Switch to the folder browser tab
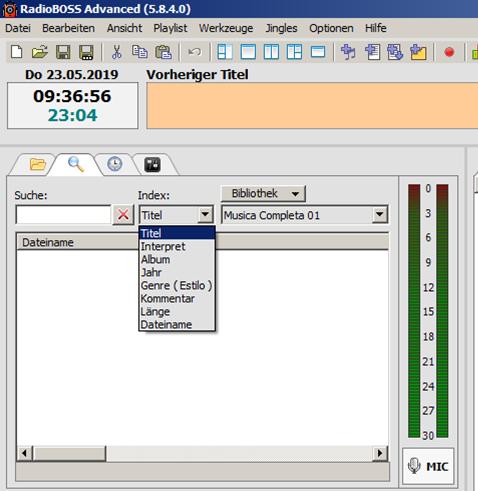 [38, 164]
